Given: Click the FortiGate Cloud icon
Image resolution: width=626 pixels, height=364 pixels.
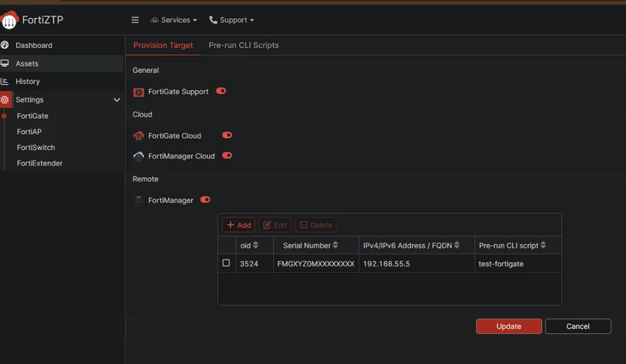Looking at the screenshot, I should pos(139,136).
